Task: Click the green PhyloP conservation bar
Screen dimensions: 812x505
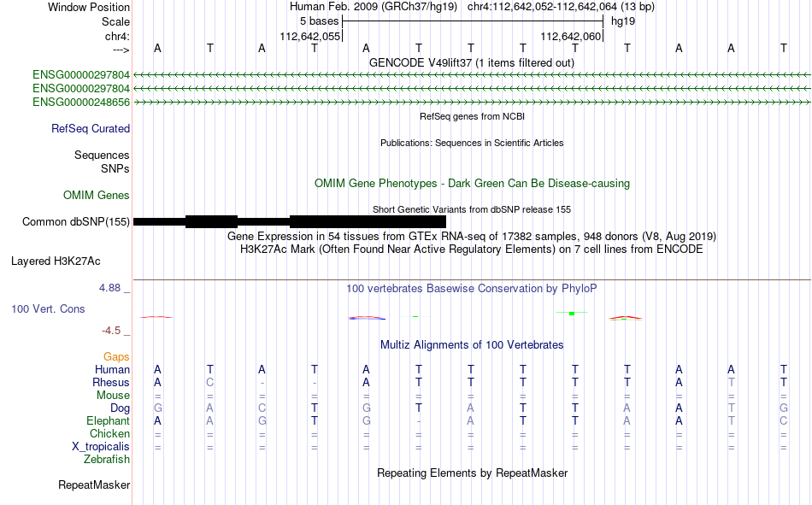Action: pos(572,314)
